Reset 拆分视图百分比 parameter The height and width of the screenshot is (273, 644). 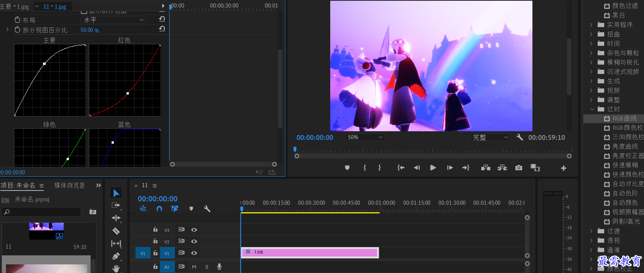coord(162,28)
